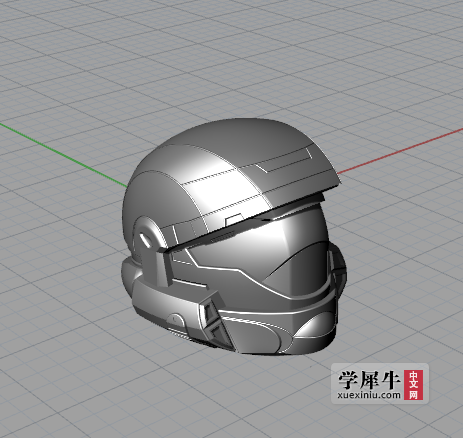
Task: Click the 学犀牛 logo text
Action: [369, 380]
